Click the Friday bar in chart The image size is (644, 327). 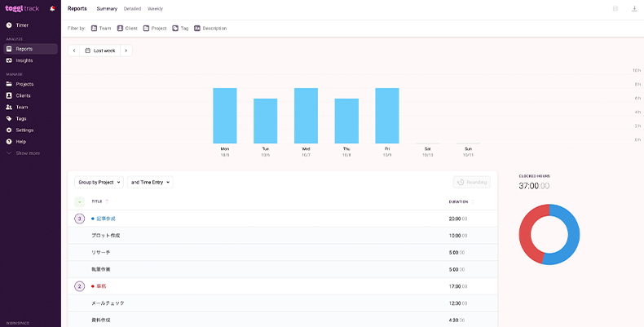coord(387,116)
